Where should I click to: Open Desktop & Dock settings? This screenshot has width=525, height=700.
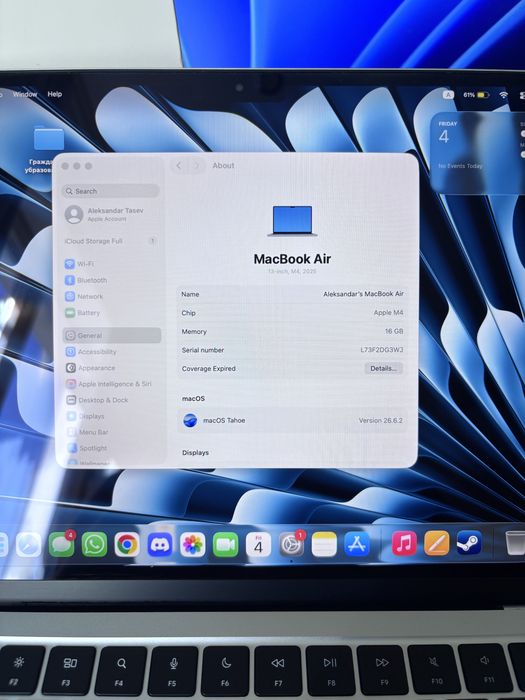[112, 400]
